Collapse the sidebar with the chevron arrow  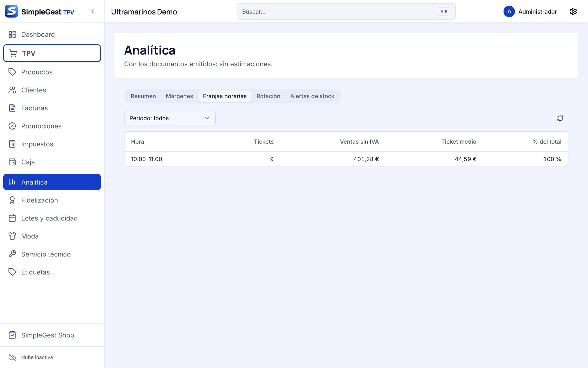point(93,11)
